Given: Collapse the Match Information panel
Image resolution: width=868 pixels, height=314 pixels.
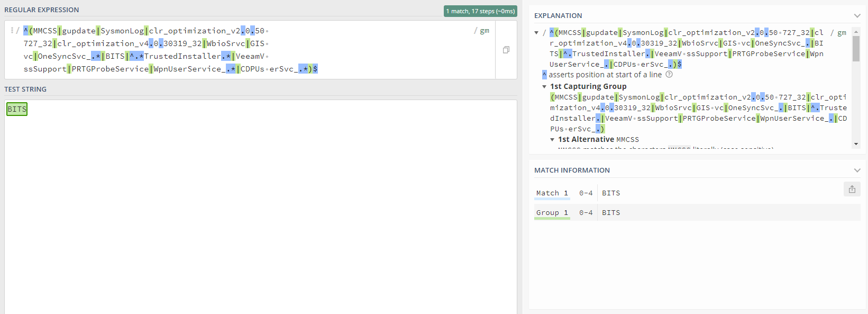Looking at the screenshot, I should pos(857,170).
